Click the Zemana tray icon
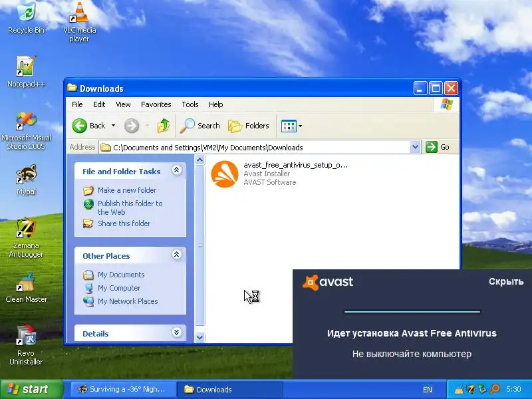The width and height of the screenshot is (532, 399). [471, 389]
